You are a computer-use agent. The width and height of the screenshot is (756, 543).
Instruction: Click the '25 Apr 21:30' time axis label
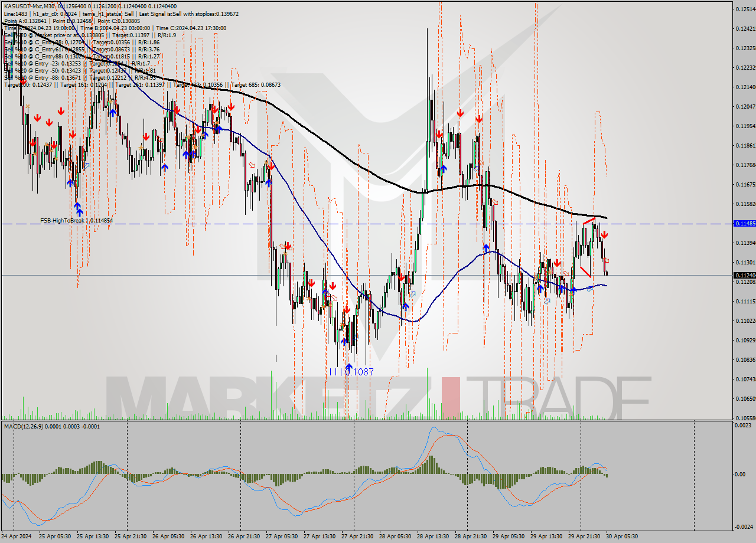131,537
